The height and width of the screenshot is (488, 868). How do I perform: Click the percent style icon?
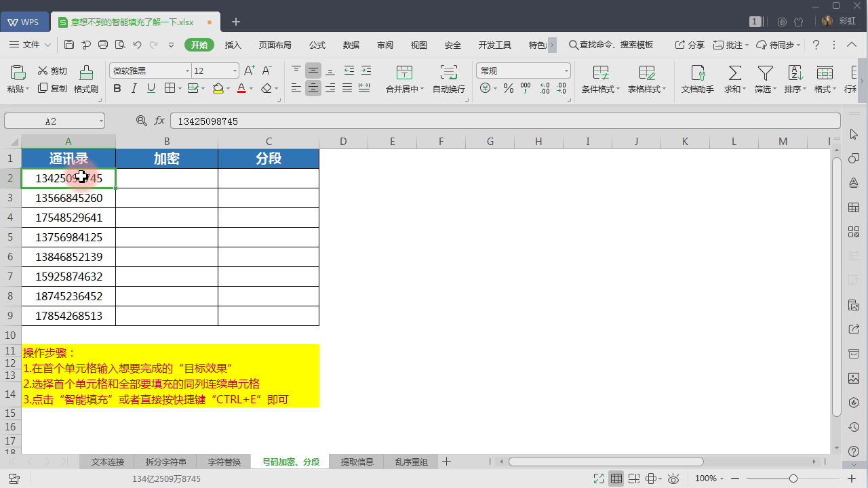point(508,88)
